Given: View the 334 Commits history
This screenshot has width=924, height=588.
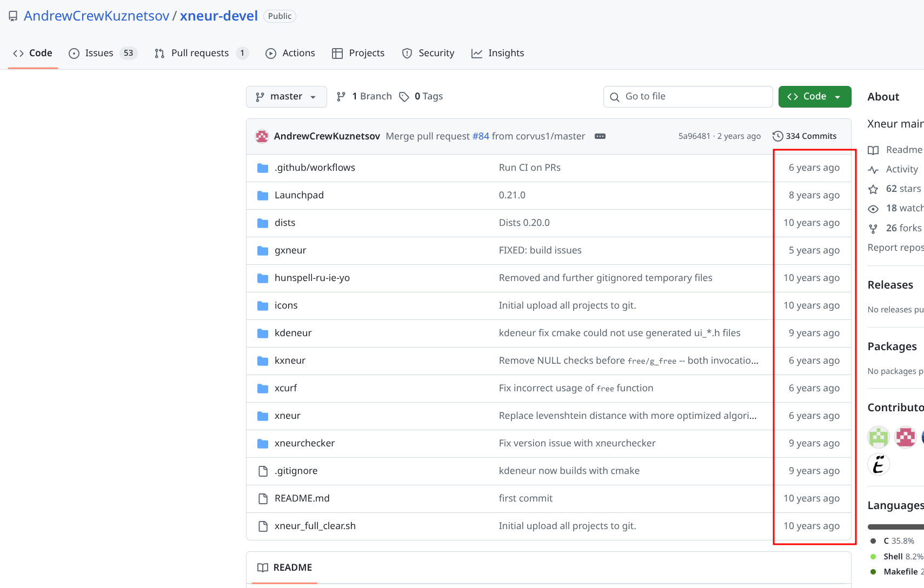Looking at the screenshot, I should [805, 136].
